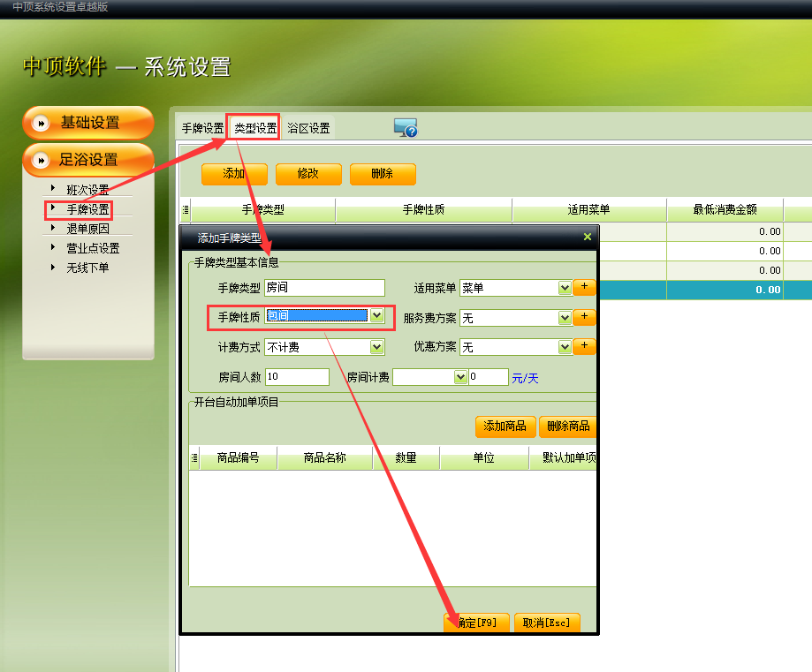
Task: Click the 手牌性质 column header
Action: click(423, 209)
